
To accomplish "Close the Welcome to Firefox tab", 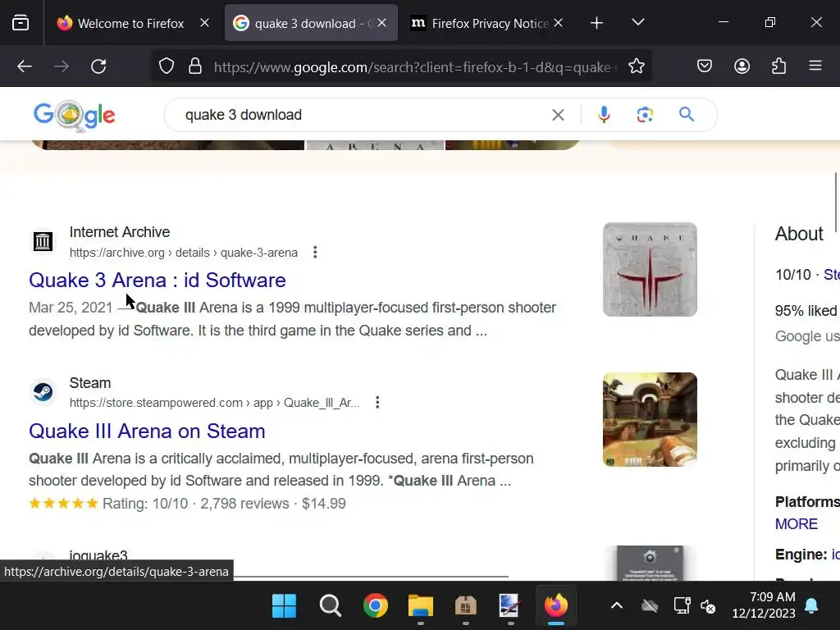I will 204,23.
